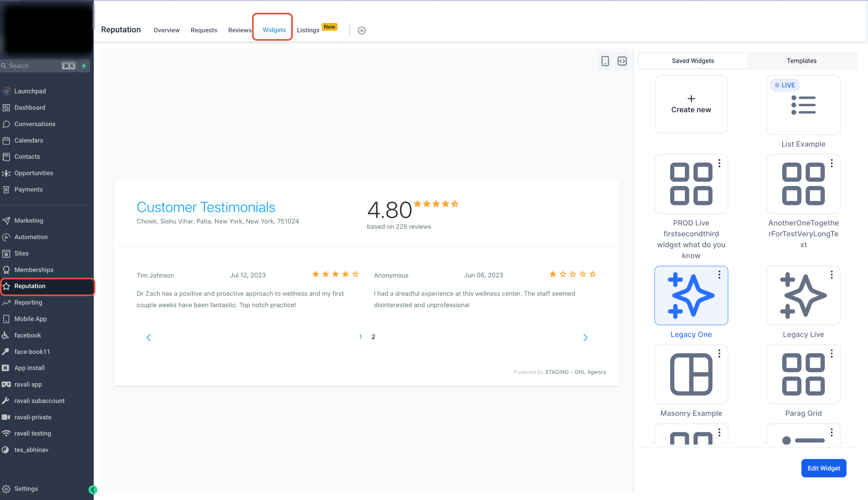Go to next testimonials page arrow
This screenshot has height=500, width=868.
click(585, 338)
